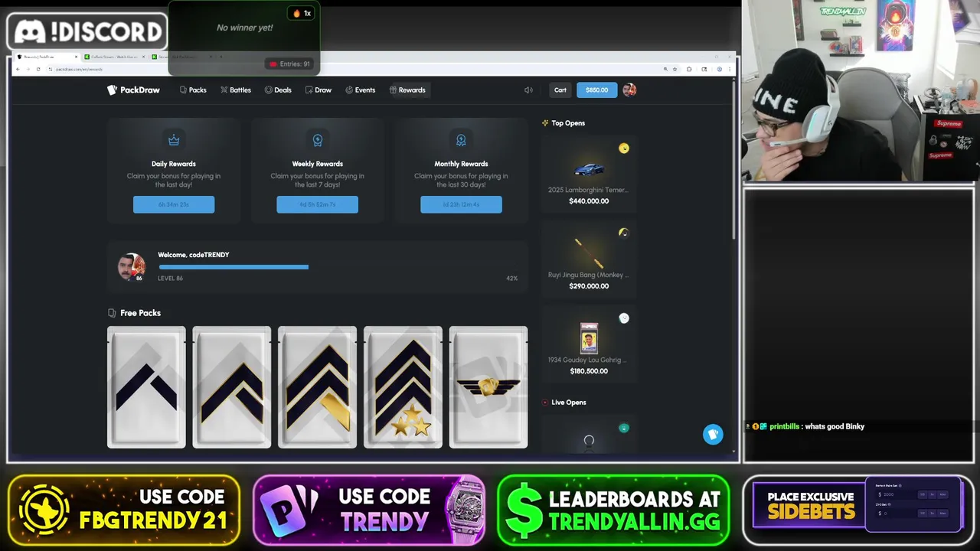This screenshot has width=980, height=551.
Task: Click the Ruyi Jingu Bang card's badge icon
Action: (624, 233)
